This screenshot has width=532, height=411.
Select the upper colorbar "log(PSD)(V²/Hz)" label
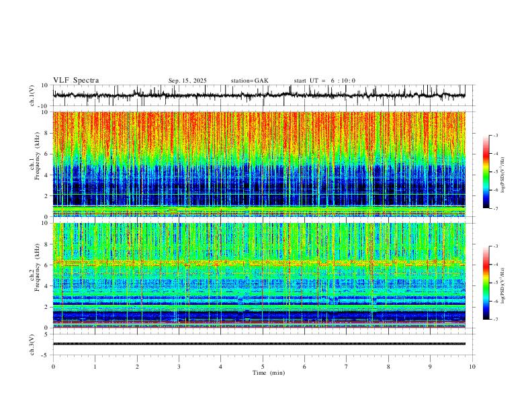click(x=503, y=175)
